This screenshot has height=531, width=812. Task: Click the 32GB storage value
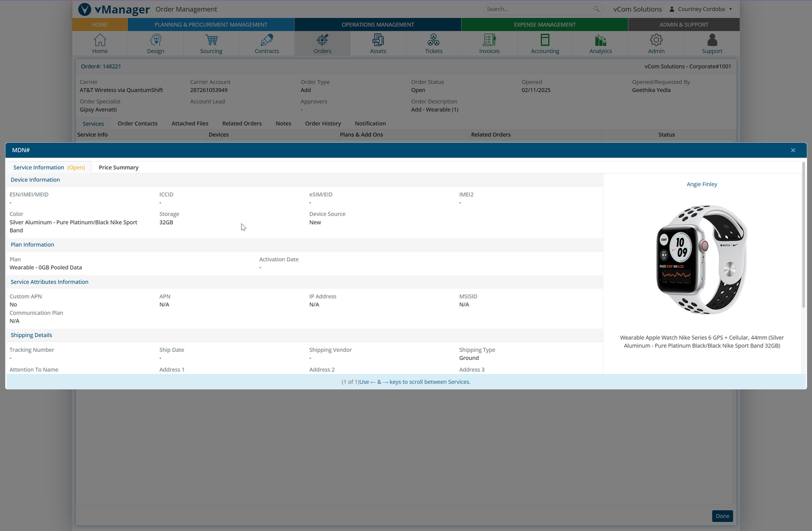(x=166, y=222)
